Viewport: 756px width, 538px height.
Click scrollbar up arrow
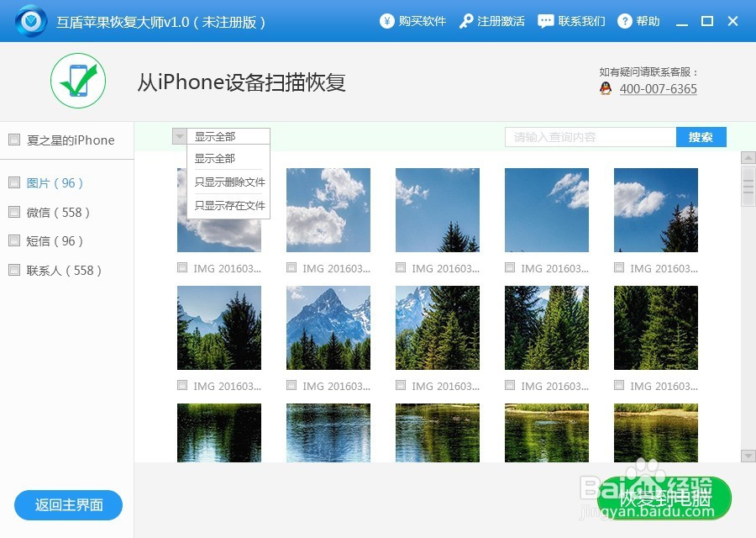tap(748, 157)
